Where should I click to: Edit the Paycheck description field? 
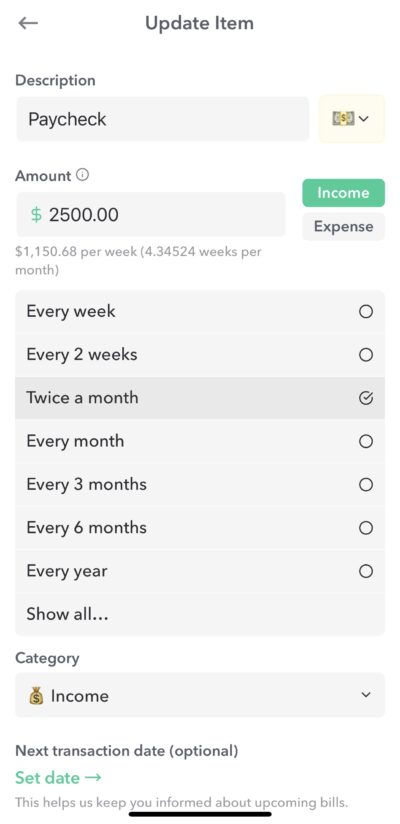click(x=162, y=119)
